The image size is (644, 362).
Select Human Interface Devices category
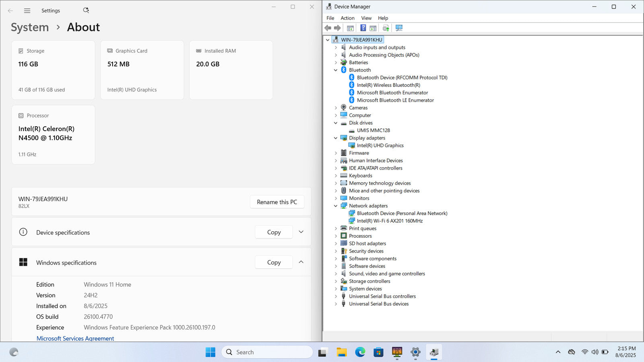pyautogui.click(x=376, y=160)
